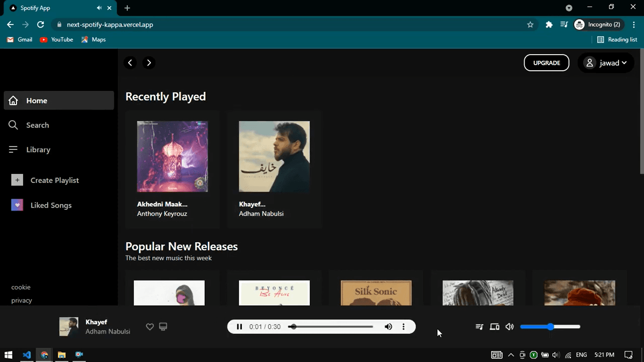Click the page vertical scrollbar
644x362 pixels.
tap(642, 111)
